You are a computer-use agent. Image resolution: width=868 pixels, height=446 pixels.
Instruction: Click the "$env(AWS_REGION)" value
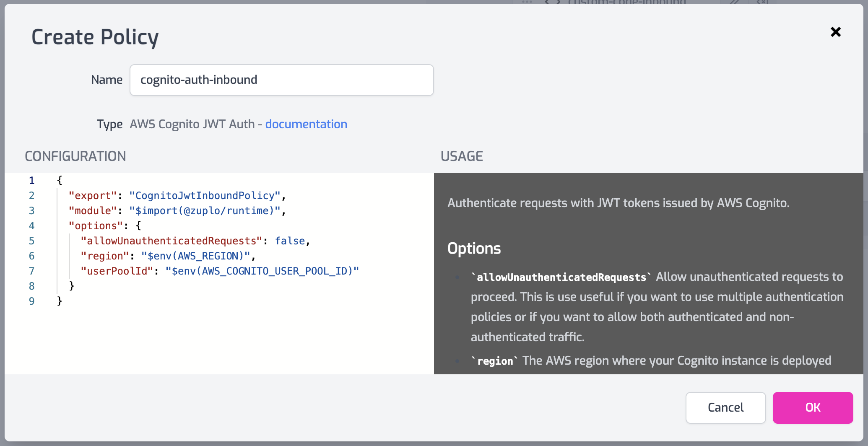(x=195, y=256)
